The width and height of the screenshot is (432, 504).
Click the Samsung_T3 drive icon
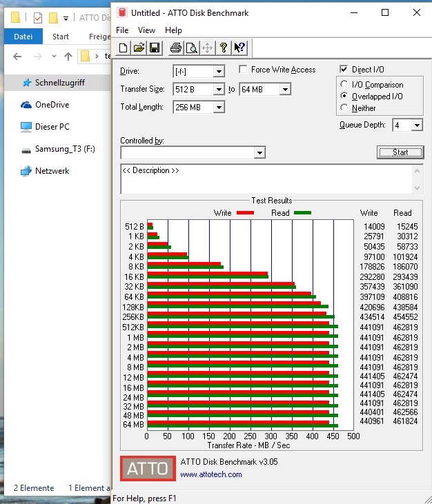[x=26, y=150]
